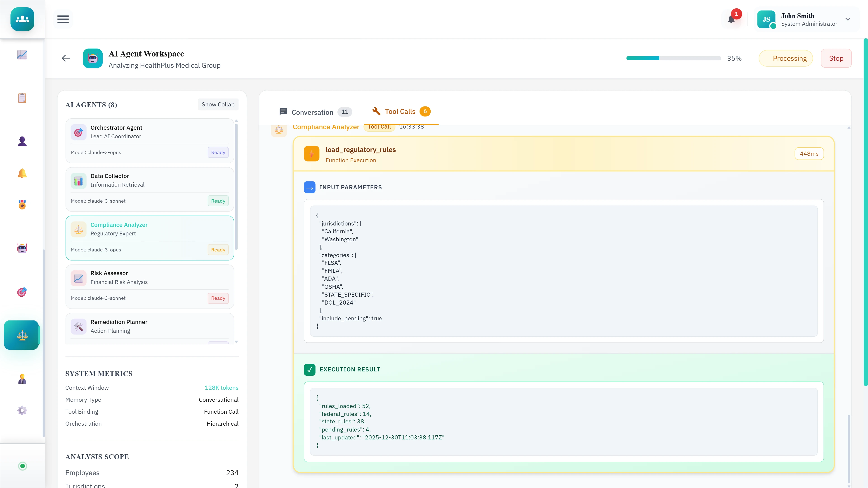
Task: Select the chart analytics icon in the sidebar
Action: [22, 54]
